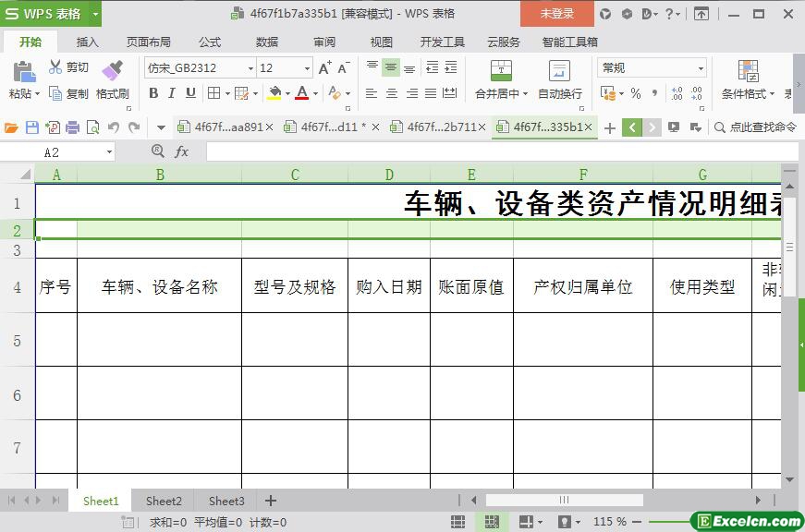
Task: Click the Cut (剪切) scissors icon
Action: click(55, 67)
